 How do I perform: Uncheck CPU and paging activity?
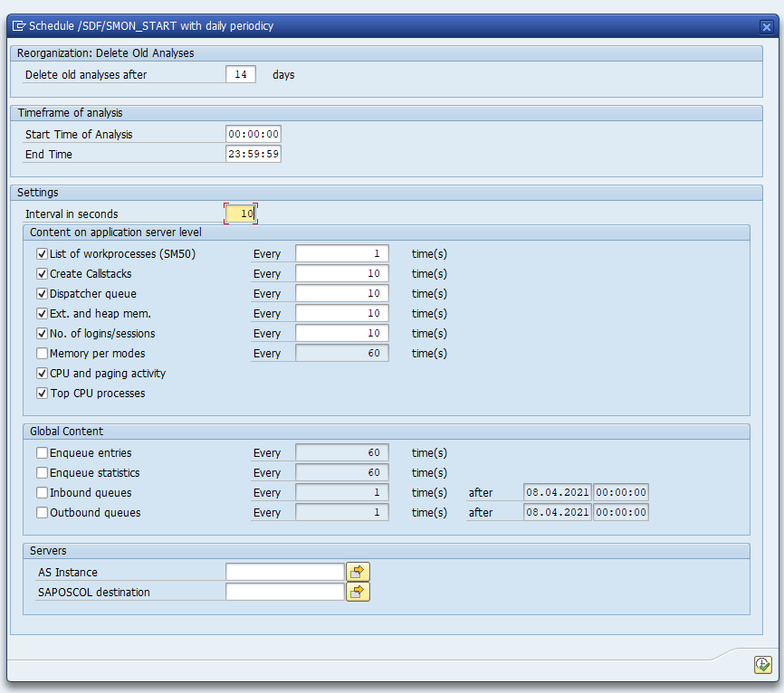tap(42, 373)
